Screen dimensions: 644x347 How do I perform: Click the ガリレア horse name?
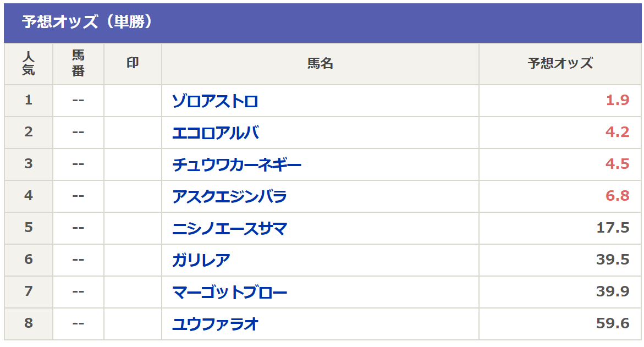[201, 261]
